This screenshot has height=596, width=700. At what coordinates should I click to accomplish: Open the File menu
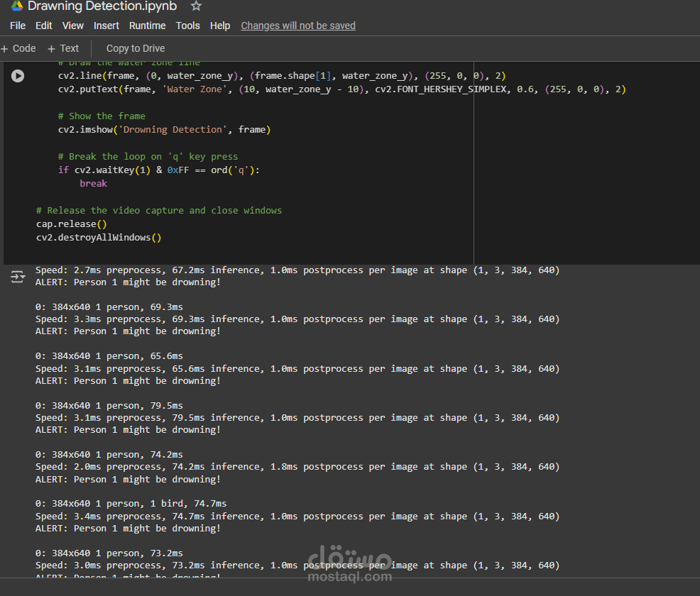18,26
